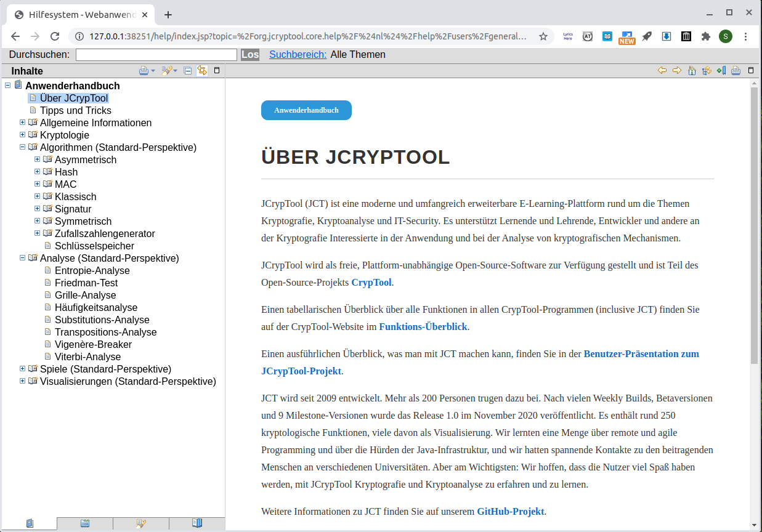This screenshot has width=762, height=532.
Task: Expand the MAC tree node
Action: [x=38, y=184]
